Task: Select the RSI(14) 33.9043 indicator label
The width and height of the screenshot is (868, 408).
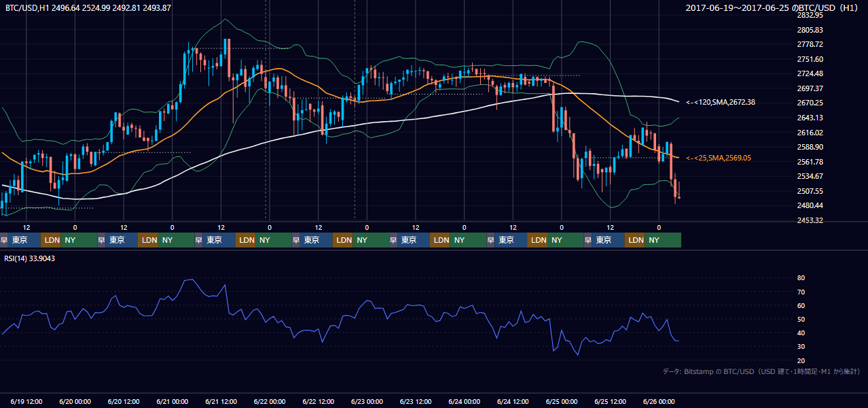Action: click(31, 258)
